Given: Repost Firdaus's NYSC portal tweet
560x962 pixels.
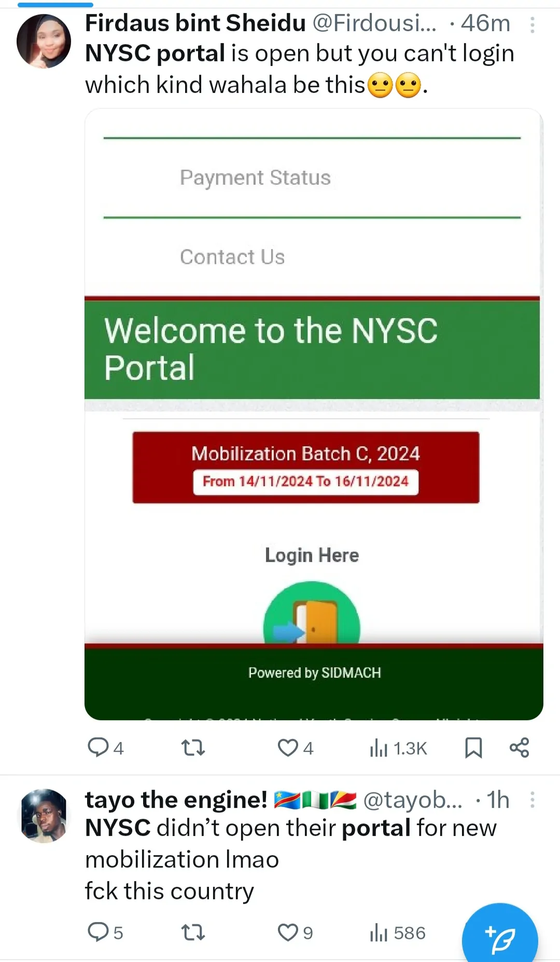Looking at the screenshot, I should pyautogui.click(x=193, y=748).
